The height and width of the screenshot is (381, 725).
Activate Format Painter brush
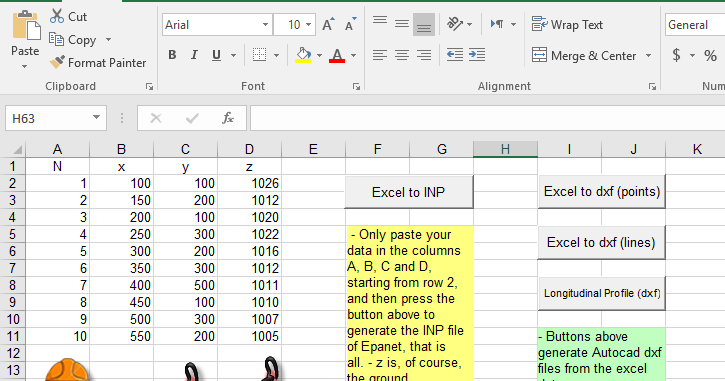point(98,62)
